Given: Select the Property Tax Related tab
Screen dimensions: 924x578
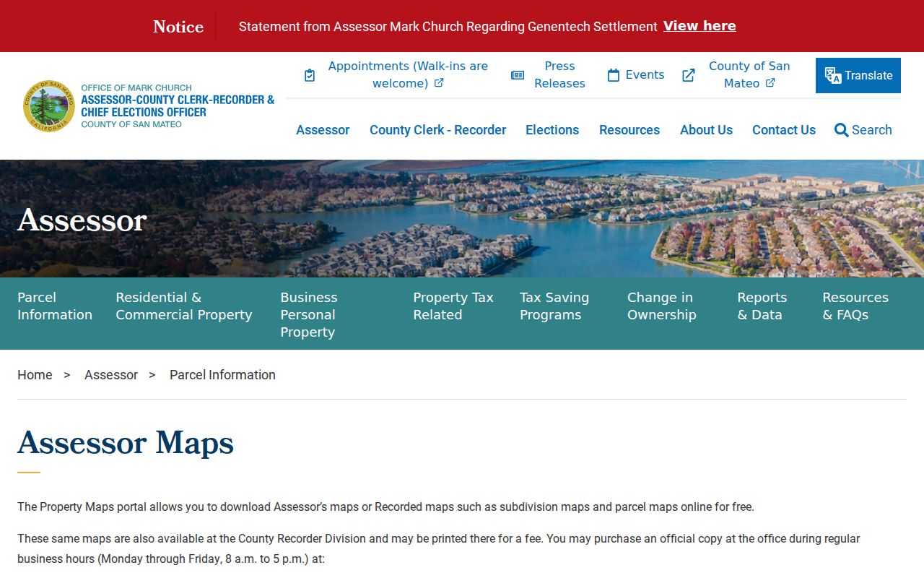Looking at the screenshot, I should 453,306.
